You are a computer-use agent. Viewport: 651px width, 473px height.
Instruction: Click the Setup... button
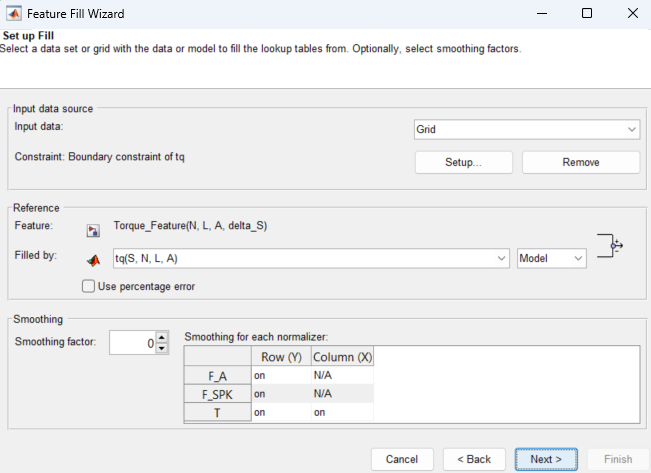(463, 162)
